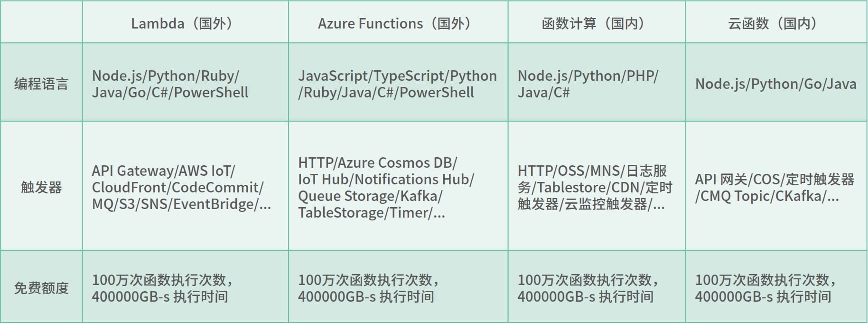
Task: Select the 触发器 row label
Action: point(41,187)
